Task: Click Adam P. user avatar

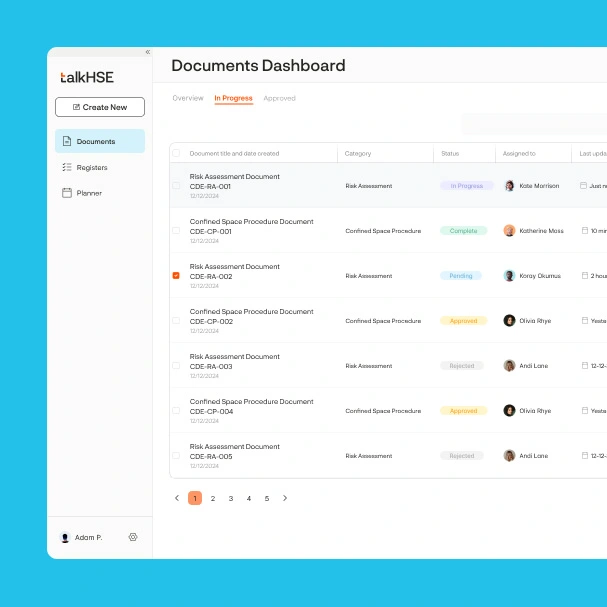Action: click(65, 537)
